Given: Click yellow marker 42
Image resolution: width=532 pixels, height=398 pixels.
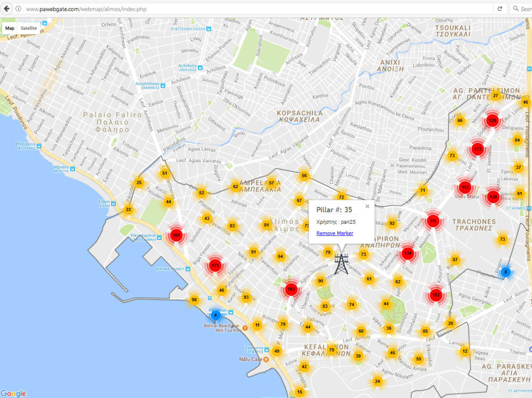Looking at the screenshot, I should point(304,367).
